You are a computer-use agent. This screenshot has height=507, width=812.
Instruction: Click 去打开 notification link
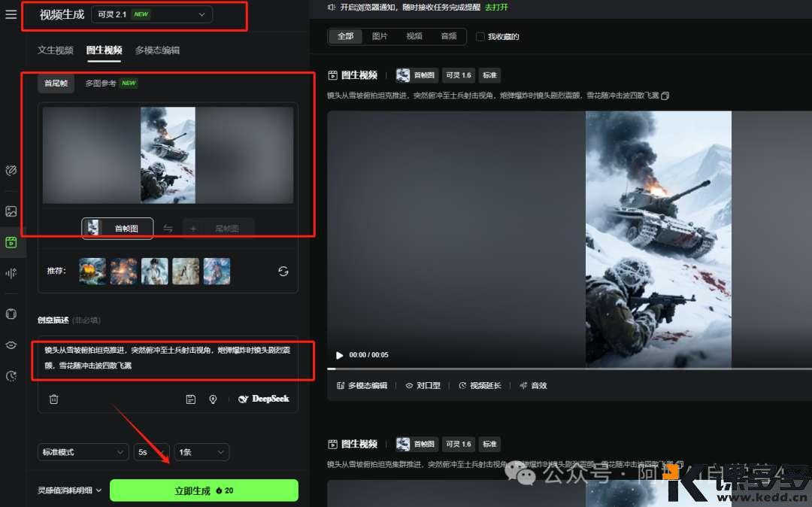pyautogui.click(x=496, y=8)
